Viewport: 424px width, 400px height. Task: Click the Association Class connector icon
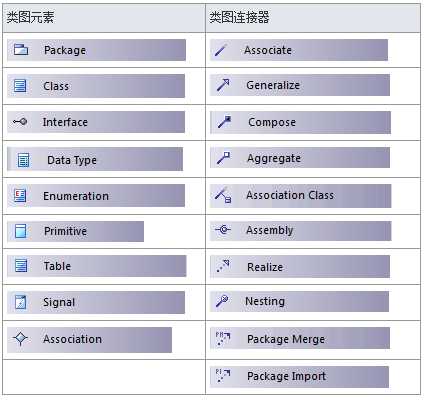tap(223, 195)
